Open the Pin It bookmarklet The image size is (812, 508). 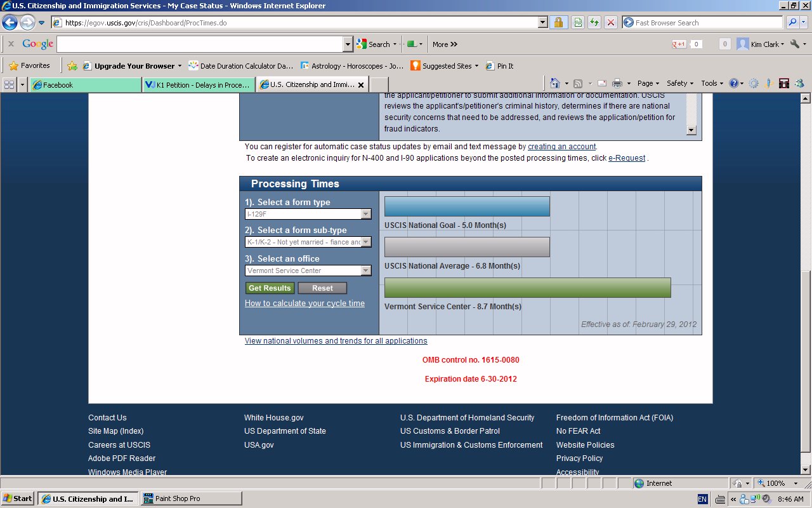click(499, 65)
